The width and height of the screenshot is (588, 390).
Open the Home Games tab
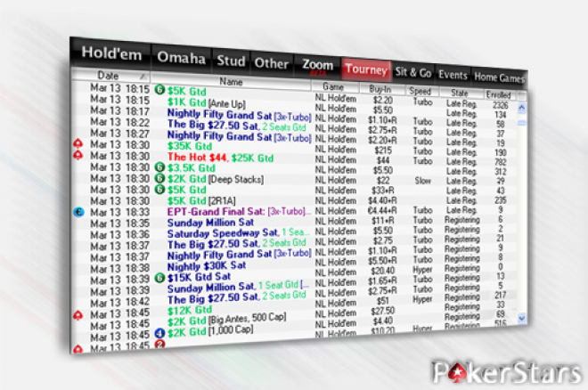499,77
